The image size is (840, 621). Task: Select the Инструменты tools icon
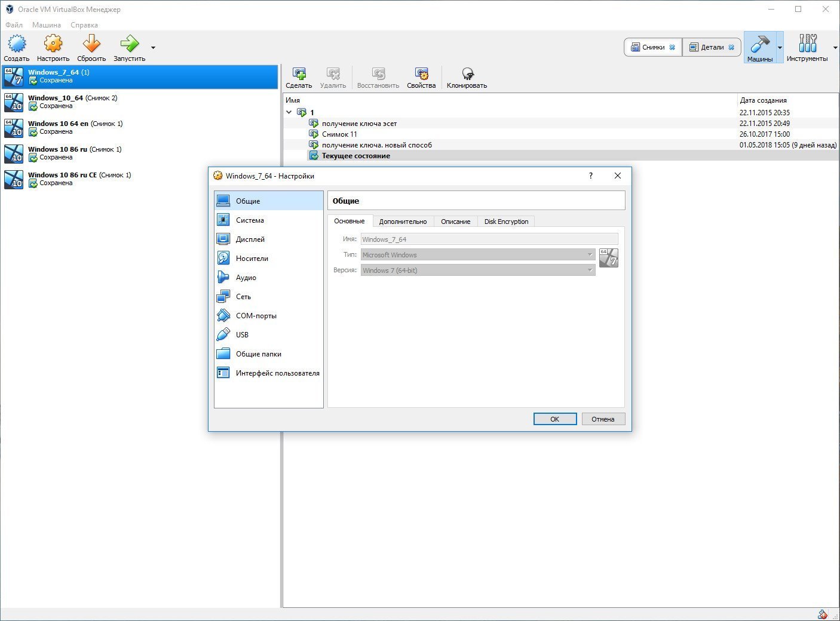pos(807,44)
